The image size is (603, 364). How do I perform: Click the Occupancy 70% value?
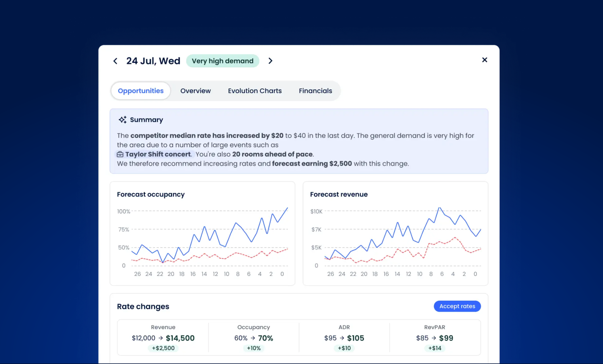click(x=265, y=338)
